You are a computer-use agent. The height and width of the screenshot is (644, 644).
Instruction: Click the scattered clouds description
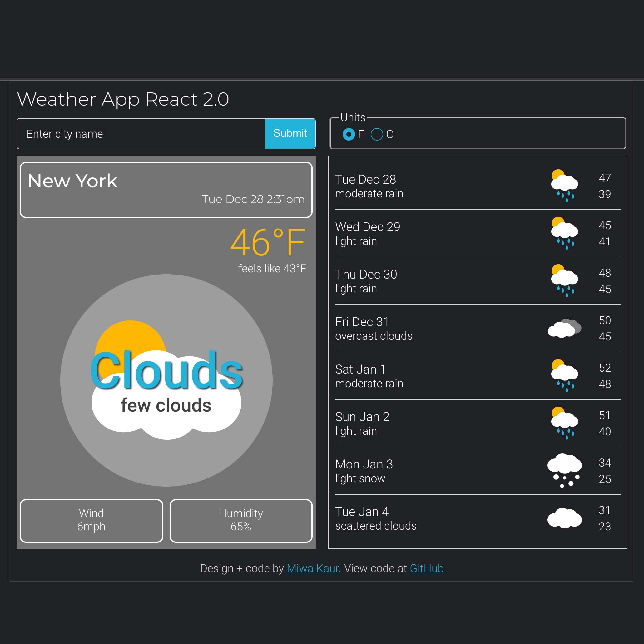pyautogui.click(x=376, y=526)
